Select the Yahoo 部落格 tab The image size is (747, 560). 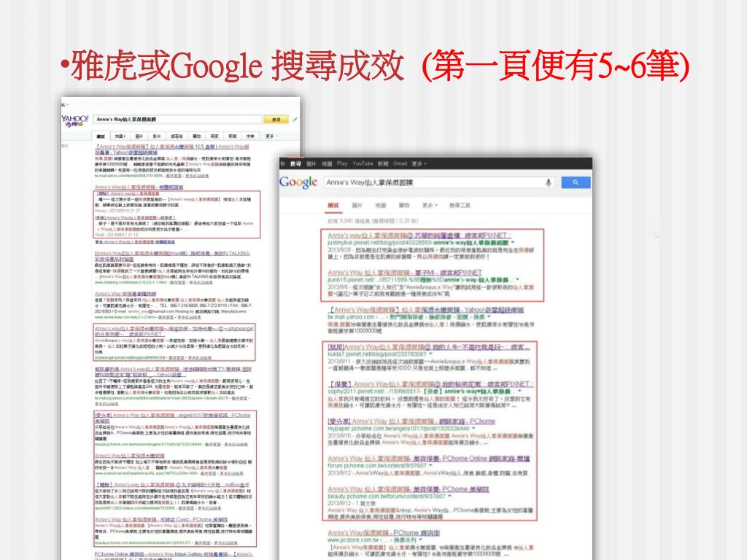(177, 136)
